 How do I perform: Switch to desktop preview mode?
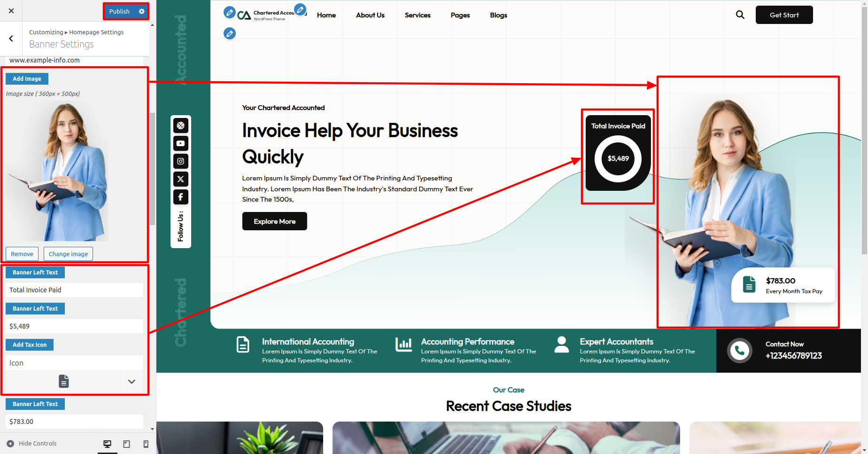[108, 444]
